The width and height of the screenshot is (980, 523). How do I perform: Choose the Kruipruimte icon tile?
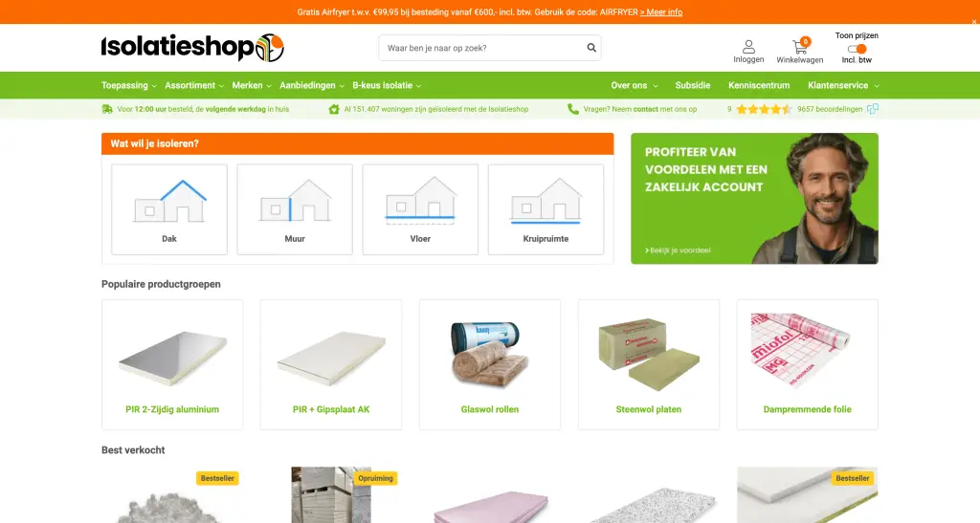point(546,209)
